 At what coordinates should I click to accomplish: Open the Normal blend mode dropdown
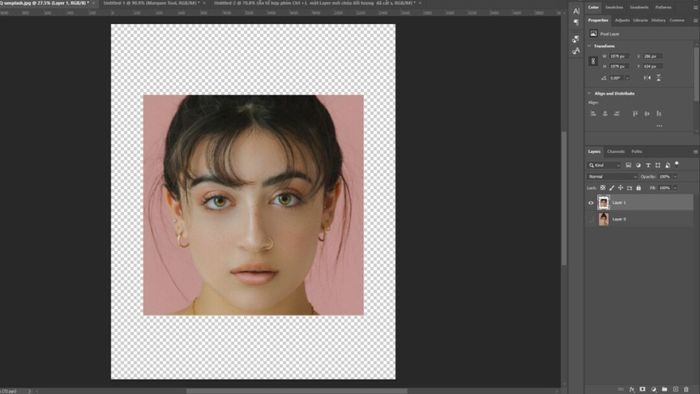[x=612, y=177]
